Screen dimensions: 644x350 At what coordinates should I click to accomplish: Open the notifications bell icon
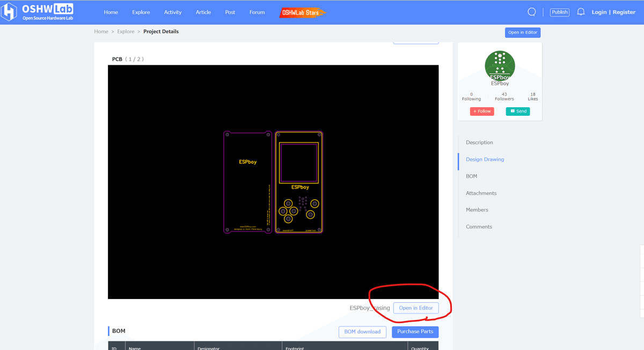[581, 12]
